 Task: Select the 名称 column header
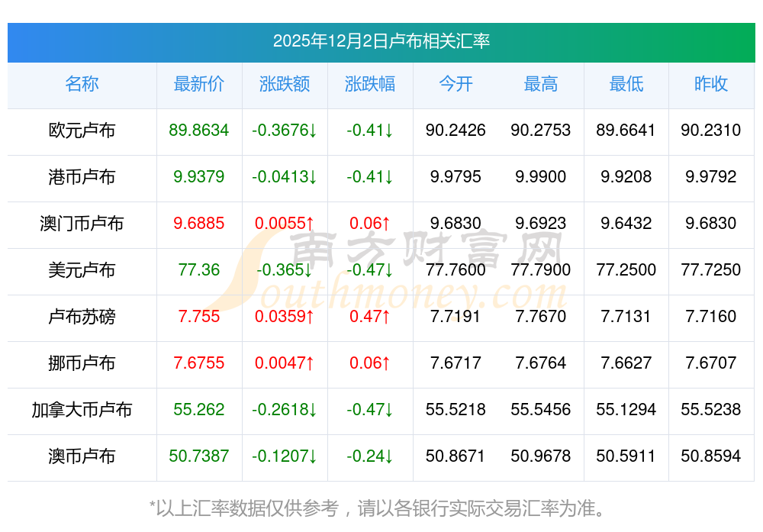point(82,84)
